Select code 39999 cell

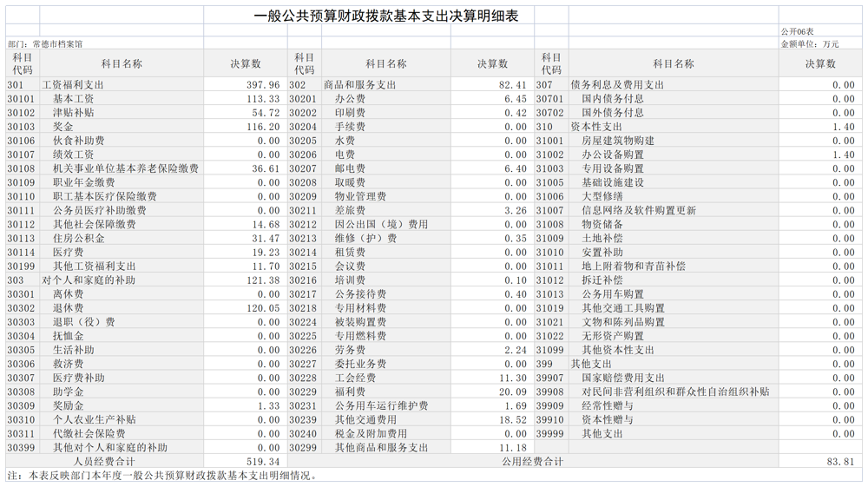click(x=549, y=434)
